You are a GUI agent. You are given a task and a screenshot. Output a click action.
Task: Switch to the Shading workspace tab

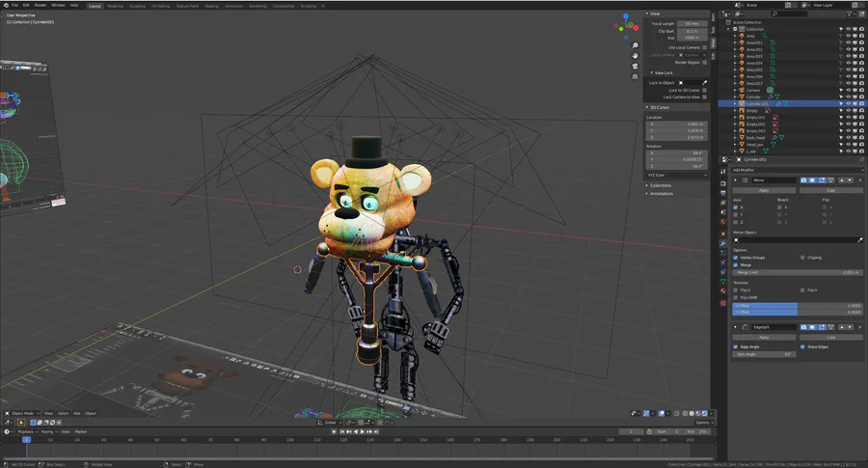(211, 6)
